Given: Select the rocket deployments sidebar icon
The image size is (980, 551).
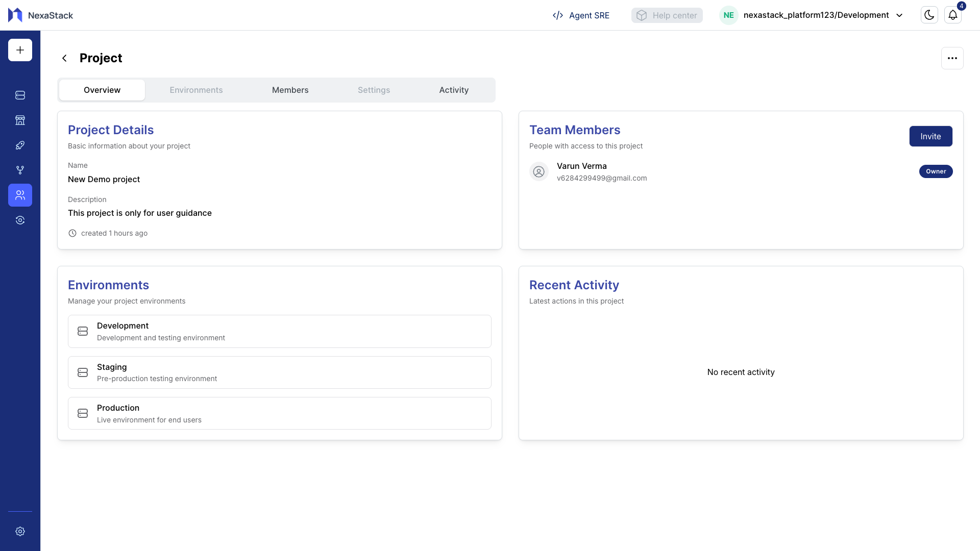Looking at the screenshot, I should pos(19,145).
